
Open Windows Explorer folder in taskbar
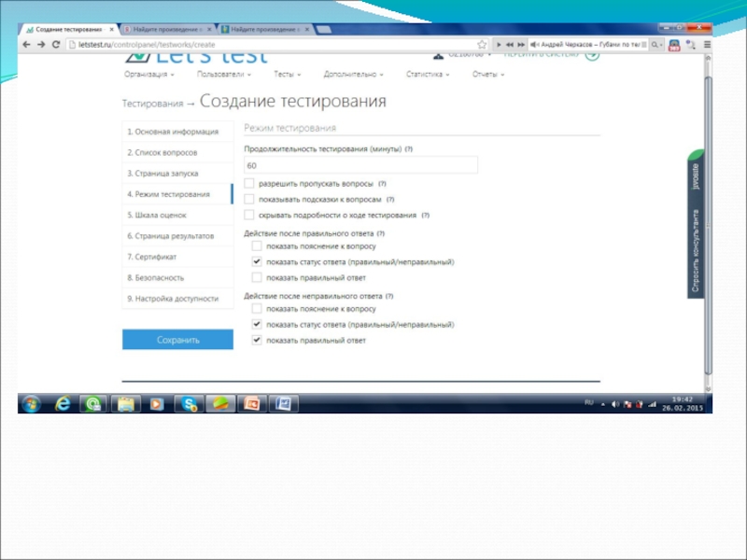126,404
